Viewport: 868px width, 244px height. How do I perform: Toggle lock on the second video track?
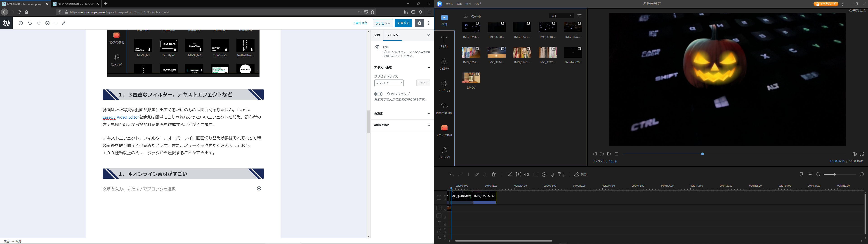(445, 210)
